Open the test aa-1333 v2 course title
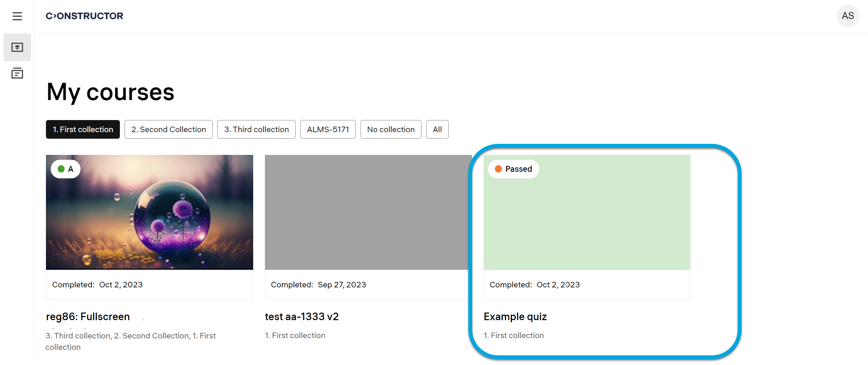 [x=302, y=316]
